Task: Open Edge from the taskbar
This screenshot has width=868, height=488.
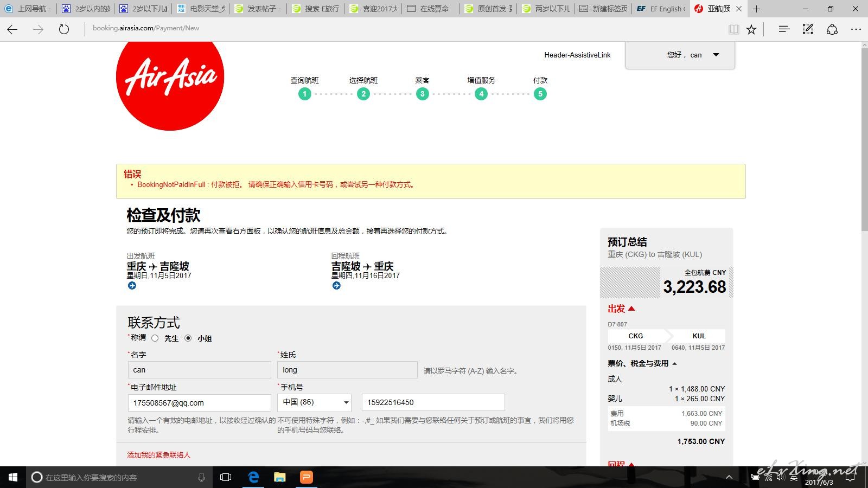Action: pyautogui.click(x=253, y=477)
